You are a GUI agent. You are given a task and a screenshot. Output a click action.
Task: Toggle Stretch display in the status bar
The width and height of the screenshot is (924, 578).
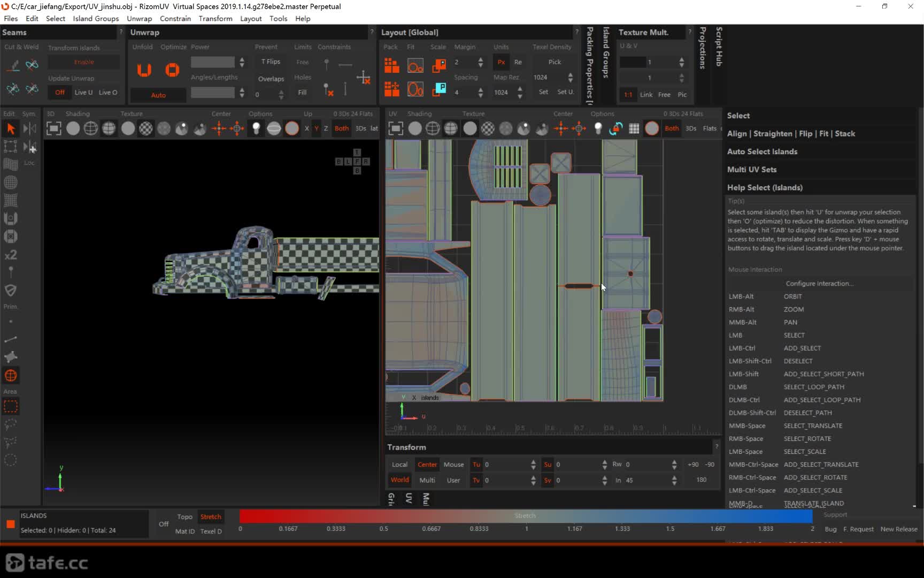(211, 516)
